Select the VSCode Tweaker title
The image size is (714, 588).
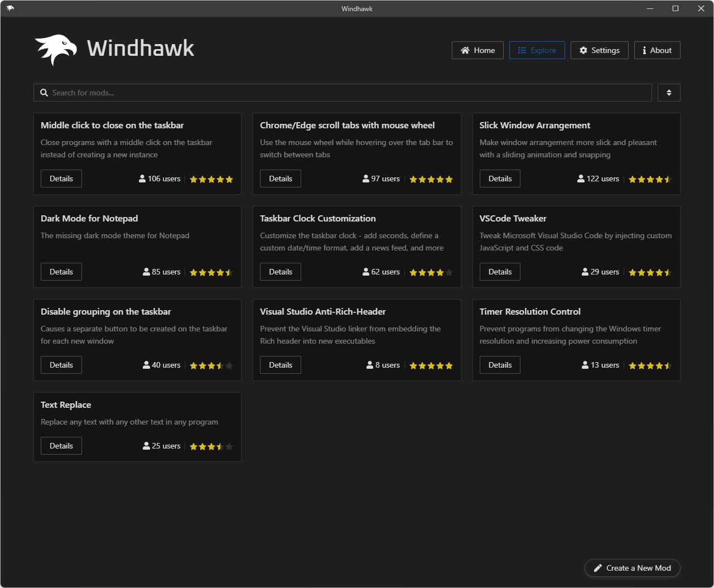point(513,219)
